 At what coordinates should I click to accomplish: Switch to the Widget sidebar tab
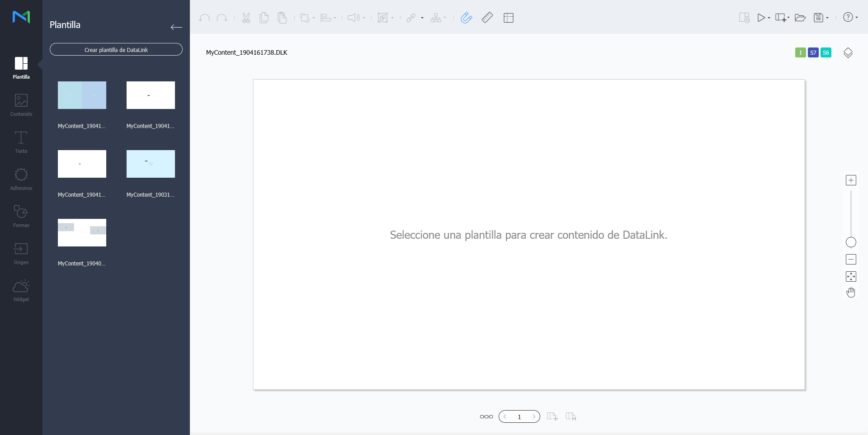[x=21, y=290]
